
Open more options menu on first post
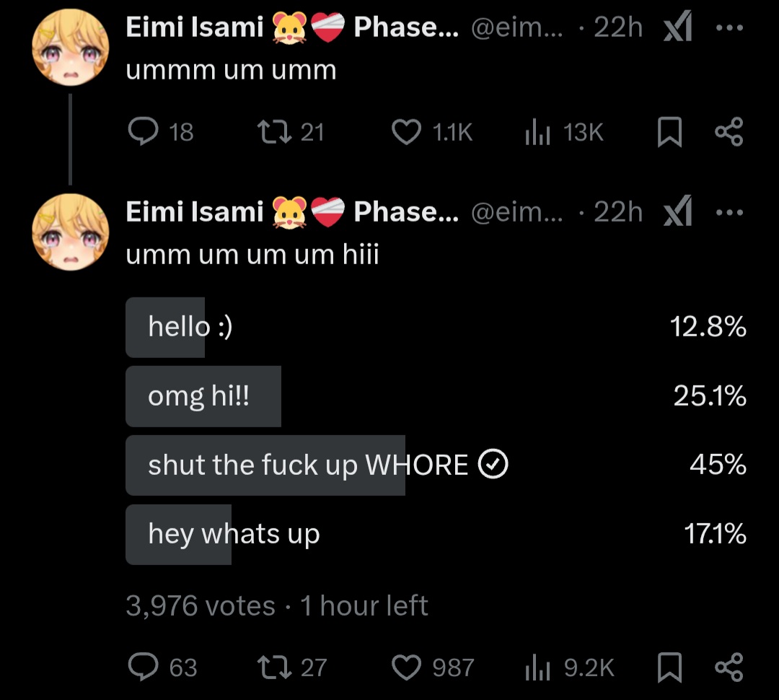729,29
